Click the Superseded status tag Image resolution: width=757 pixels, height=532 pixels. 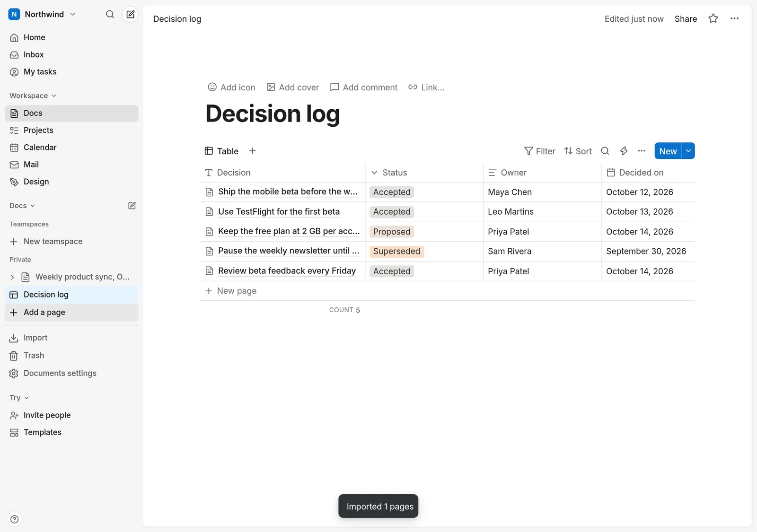[396, 252]
